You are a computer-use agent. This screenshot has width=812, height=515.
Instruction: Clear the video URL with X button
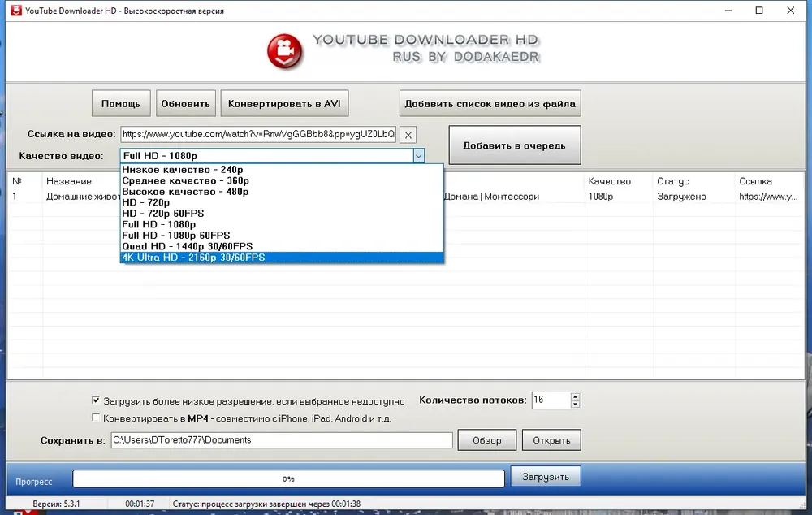coord(408,135)
